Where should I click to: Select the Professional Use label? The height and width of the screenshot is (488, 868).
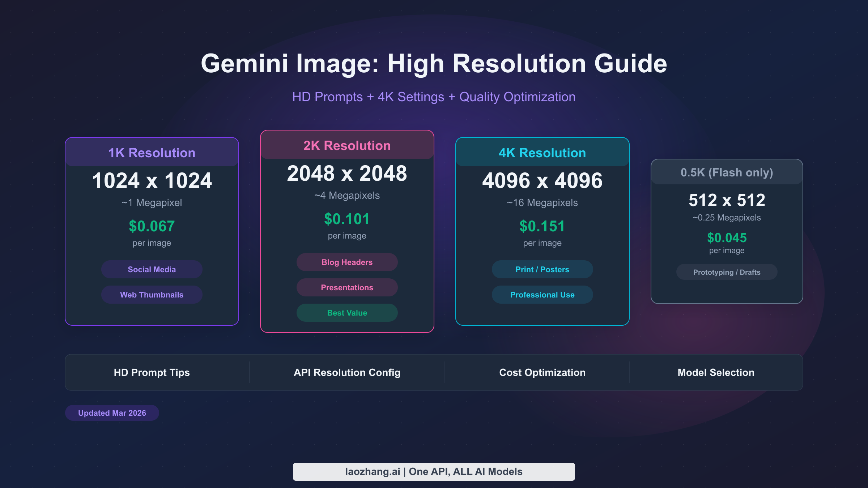pos(542,295)
